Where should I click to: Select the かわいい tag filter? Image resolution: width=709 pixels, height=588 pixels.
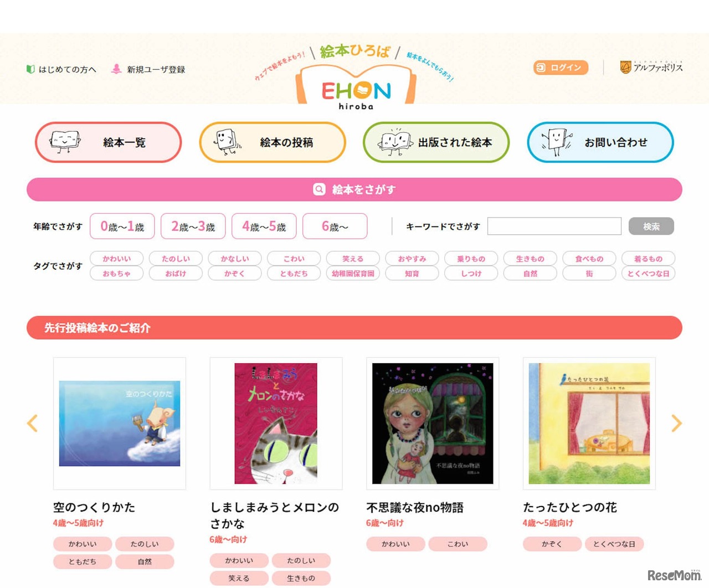117,259
